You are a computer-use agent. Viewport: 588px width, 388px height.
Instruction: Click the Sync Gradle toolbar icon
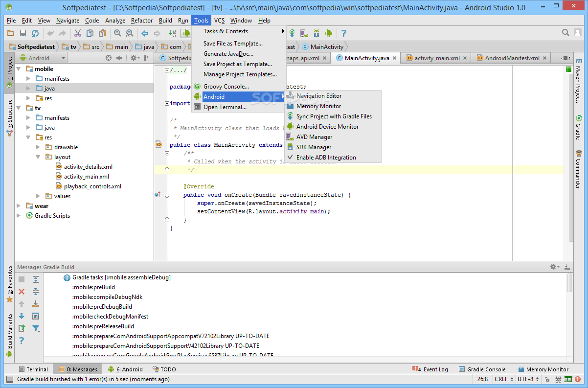[x=292, y=33]
